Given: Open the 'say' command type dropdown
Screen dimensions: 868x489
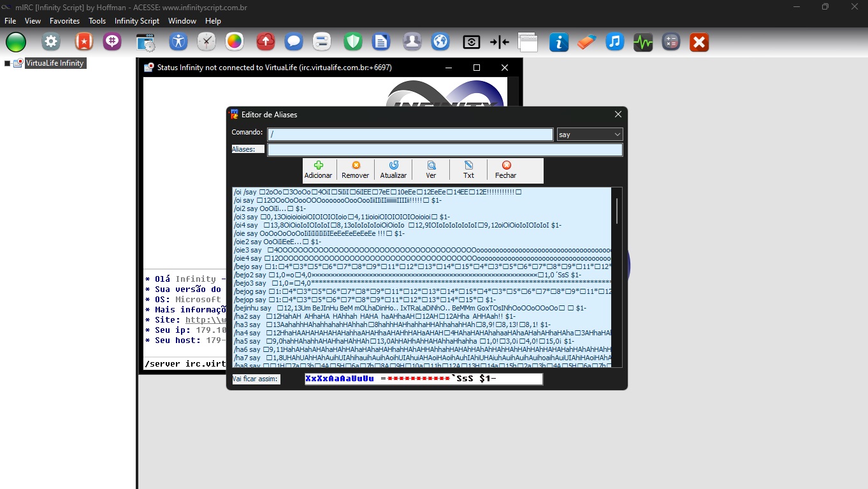Looking at the screenshot, I should click(590, 135).
